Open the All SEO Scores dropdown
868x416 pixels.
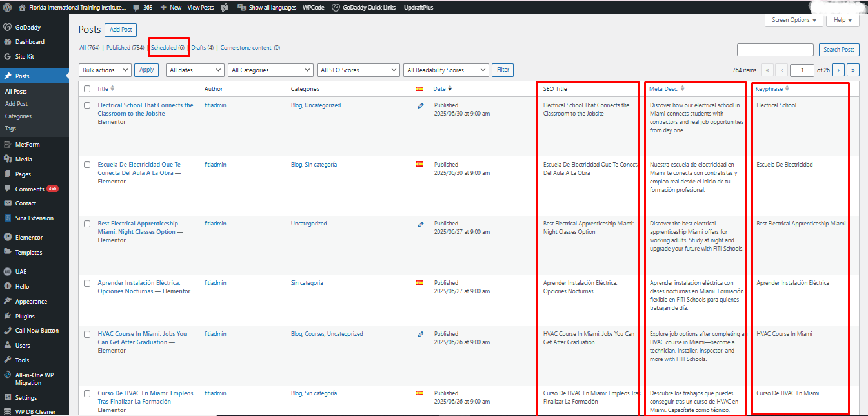pyautogui.click(x=358, y=70)
